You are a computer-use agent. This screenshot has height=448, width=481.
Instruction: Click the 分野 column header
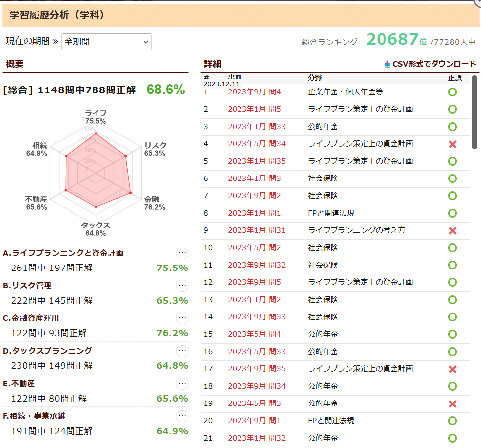click(314, 78)
